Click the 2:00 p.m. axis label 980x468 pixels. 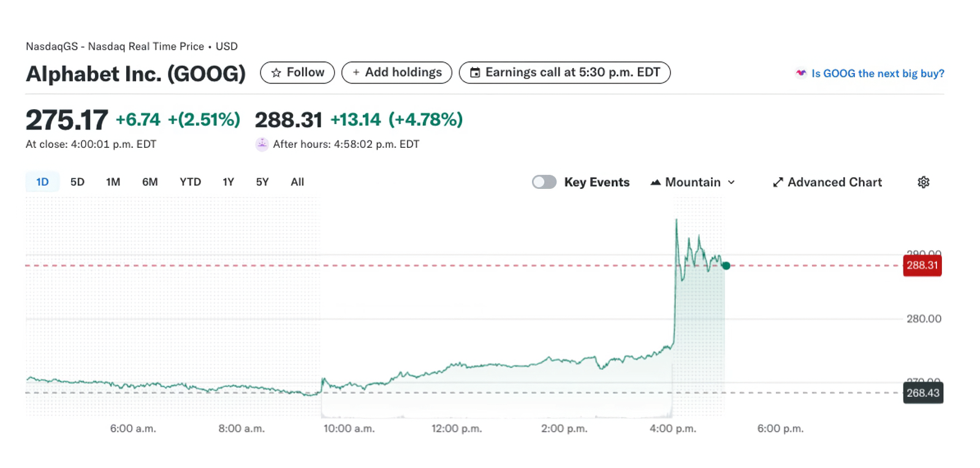point(564,429)
